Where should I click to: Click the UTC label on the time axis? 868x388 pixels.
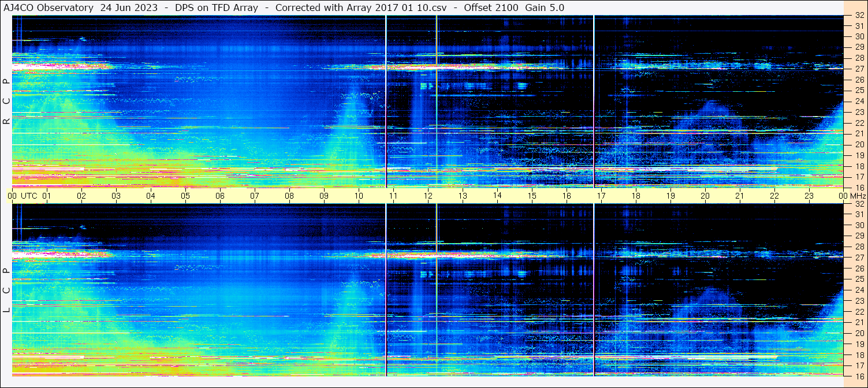tap(29, 196)
